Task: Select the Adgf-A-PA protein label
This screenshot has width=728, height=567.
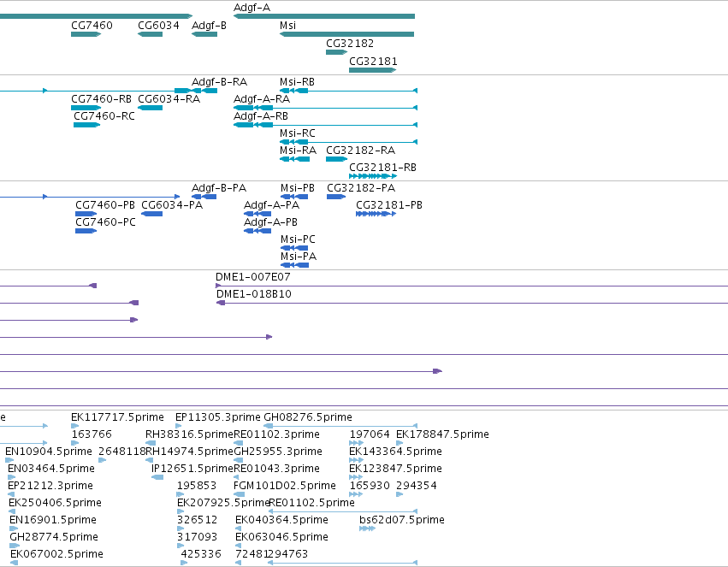Action: coord(271,205)
